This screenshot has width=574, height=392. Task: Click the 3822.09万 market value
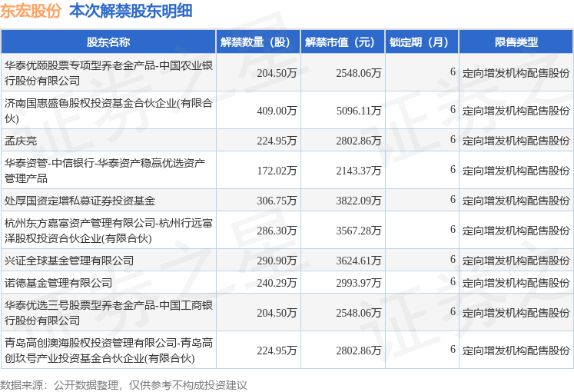[359, 201]
